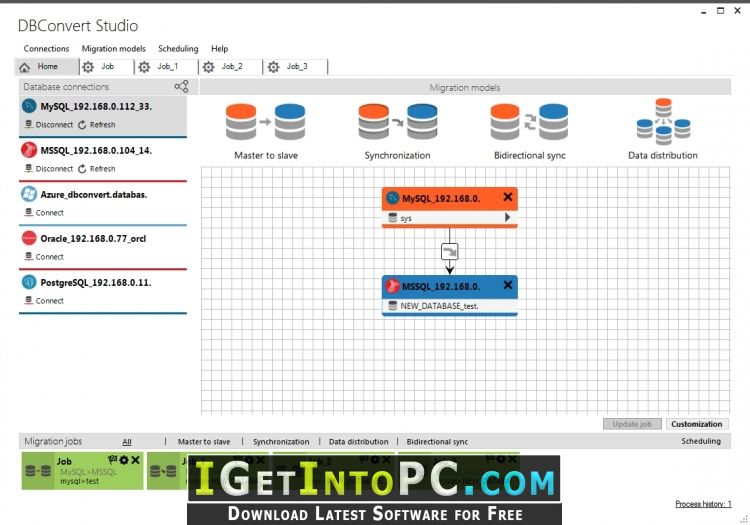
Task: Select the NEW_DATABASE_test row in MSSQL node
Action: click(450, 306)
